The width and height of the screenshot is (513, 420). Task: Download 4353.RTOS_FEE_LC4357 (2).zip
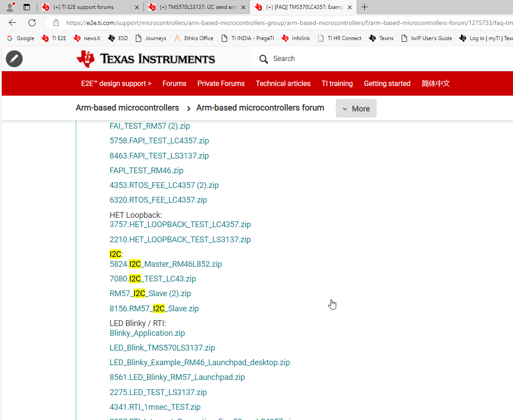coord(164,185)
